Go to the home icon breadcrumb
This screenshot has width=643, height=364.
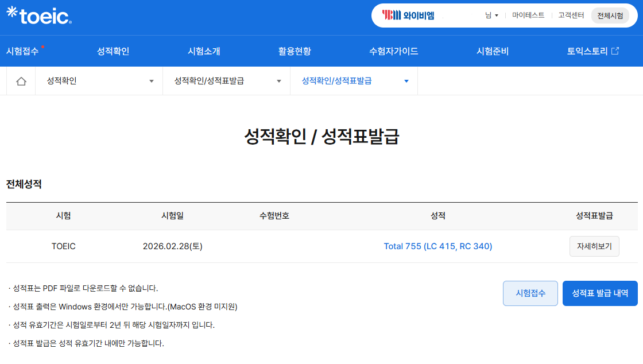pos(21,81)
